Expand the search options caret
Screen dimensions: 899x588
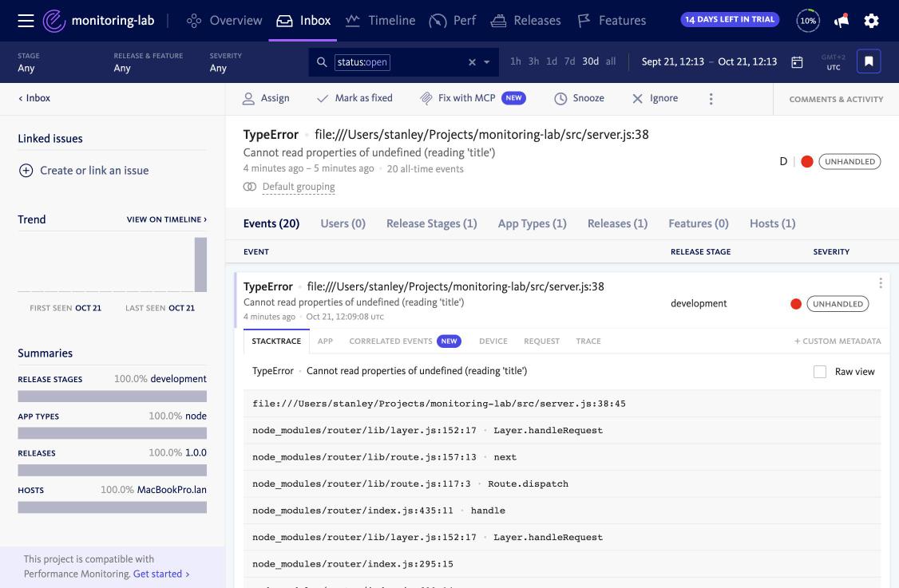click(487, 62)
